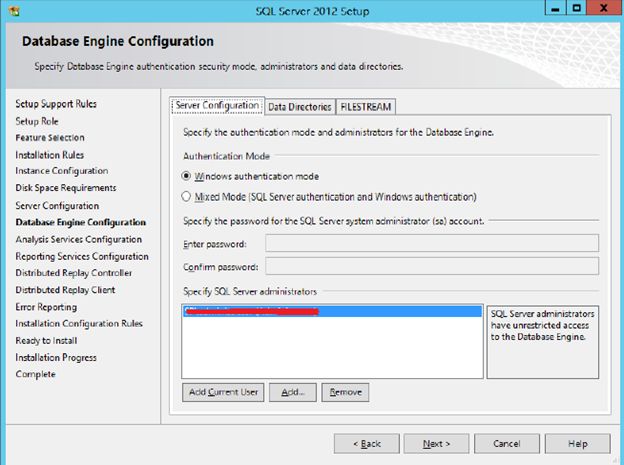624x465 pixels.
Task: Click the Add Current User button
Action: point(223,393)
